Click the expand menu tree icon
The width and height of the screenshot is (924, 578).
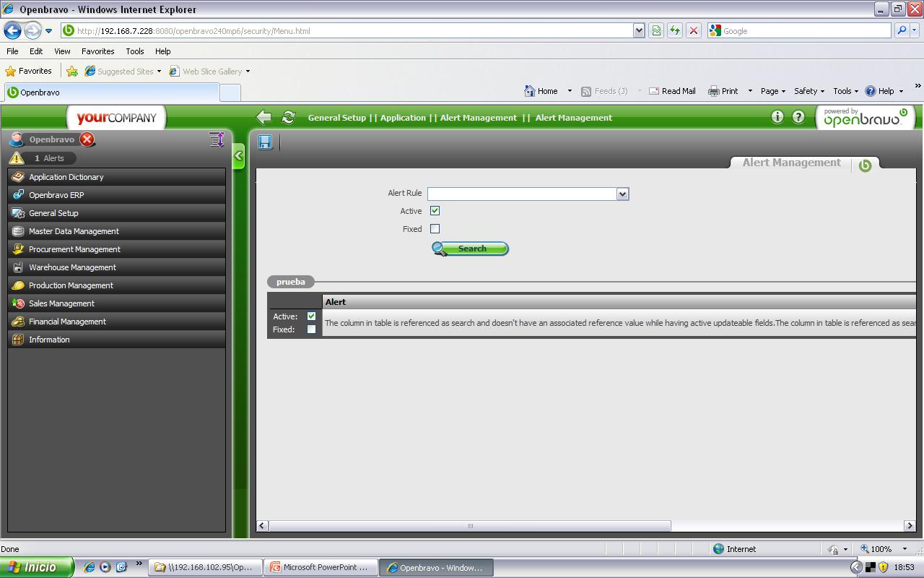[217, 139]
